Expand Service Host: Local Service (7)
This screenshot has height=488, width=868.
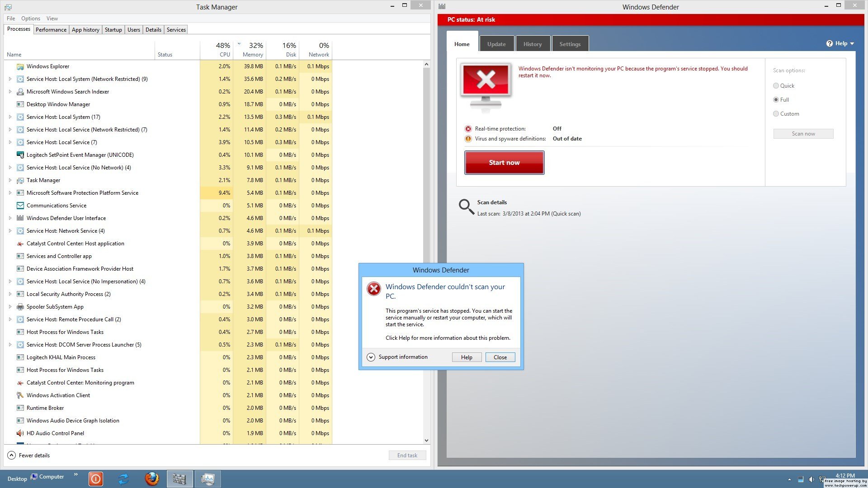[x=10, y=142]
